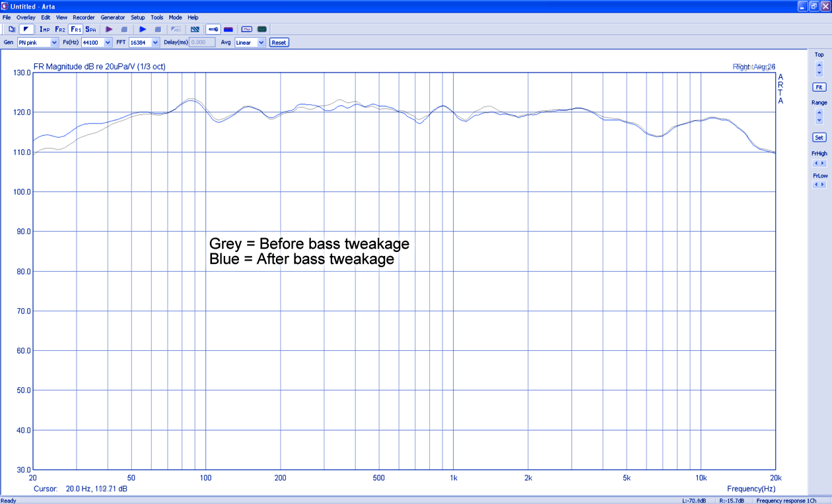Decrease graph Top with down arrow

(x=819, y=73)
